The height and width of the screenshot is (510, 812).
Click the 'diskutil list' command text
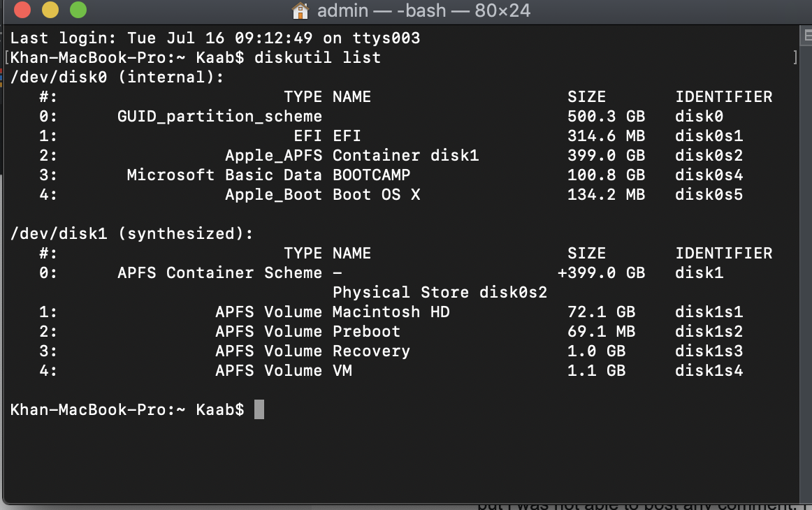318,57
